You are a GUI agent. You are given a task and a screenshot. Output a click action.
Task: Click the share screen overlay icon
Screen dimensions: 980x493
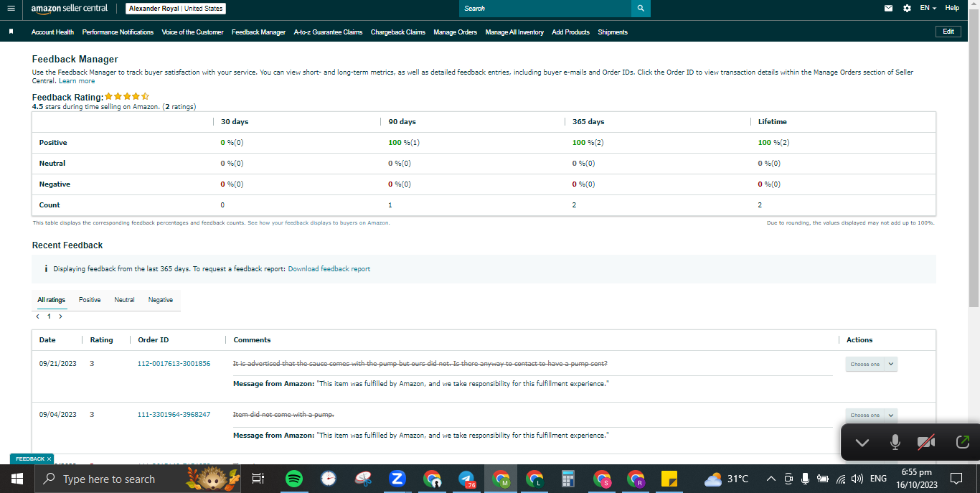pyautogui.click(x=963, y=443)
